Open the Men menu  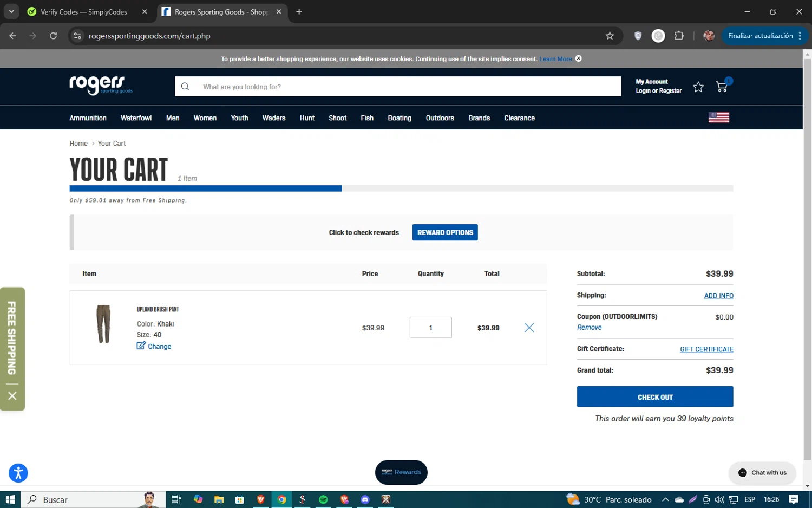click(x=173, y=118)
